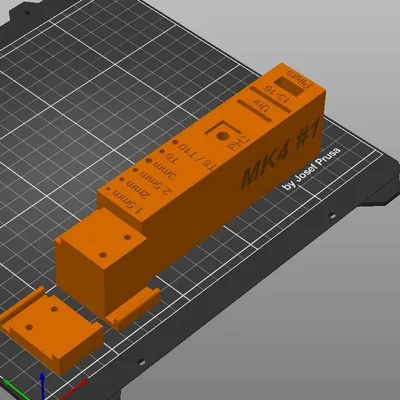400x400 pixels.
Task: Click the round PH2 screwdriver hole
Action: [x=222, y=136]
